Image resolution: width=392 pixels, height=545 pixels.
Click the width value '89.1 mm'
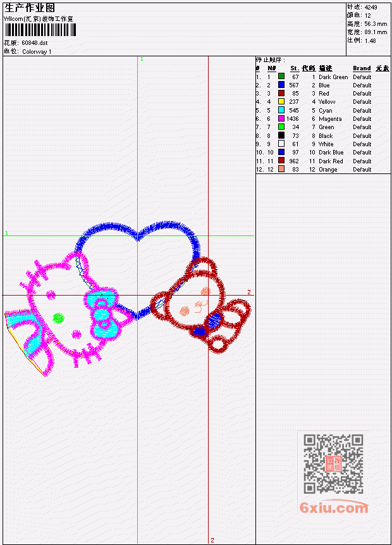coord(376,32)
